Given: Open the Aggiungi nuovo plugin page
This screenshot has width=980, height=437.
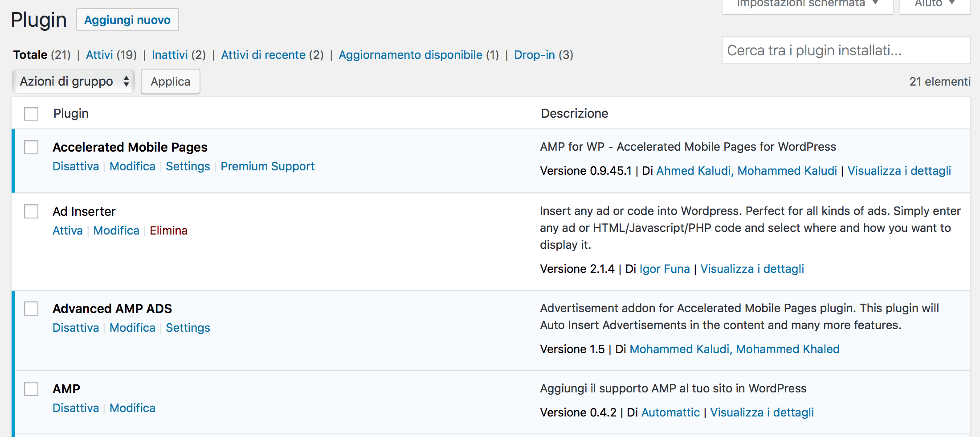Looking at the screenshot, I should point(127,20).
